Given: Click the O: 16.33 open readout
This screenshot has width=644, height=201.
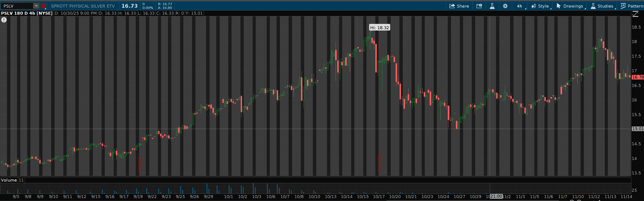Looking at the screenshot, I should 108,13.
